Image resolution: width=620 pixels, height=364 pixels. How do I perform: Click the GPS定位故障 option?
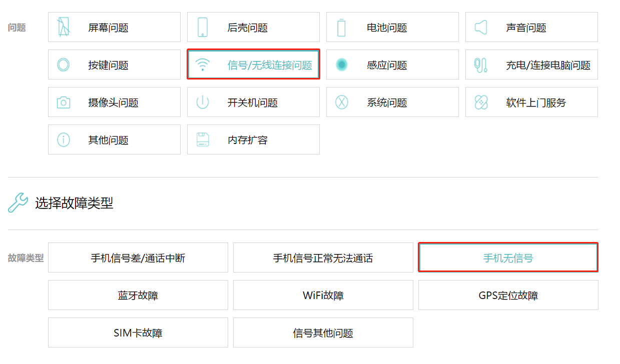507,295
